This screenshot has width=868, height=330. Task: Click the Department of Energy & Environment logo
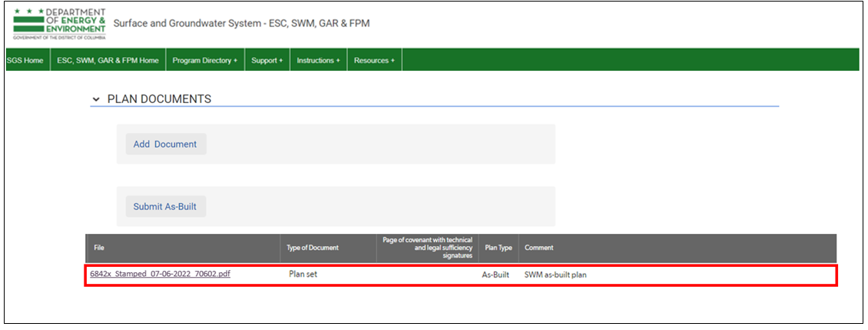click(x=59, y=25)
